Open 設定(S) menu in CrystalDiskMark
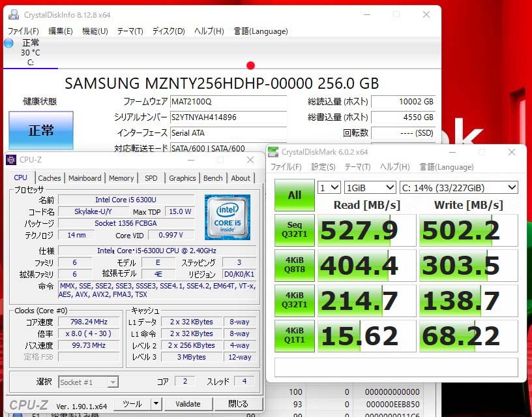 tap(323, 167)
